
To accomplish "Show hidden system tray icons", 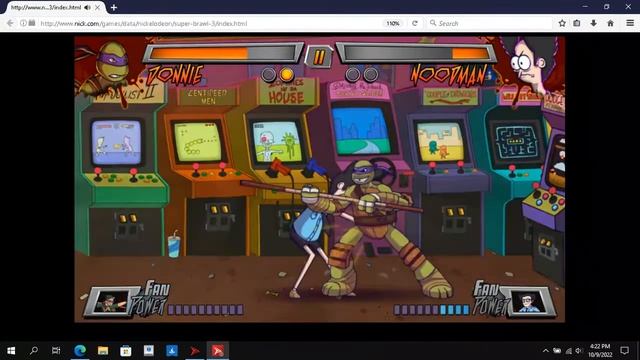I will pyautogui.click(x=546, y=350).
